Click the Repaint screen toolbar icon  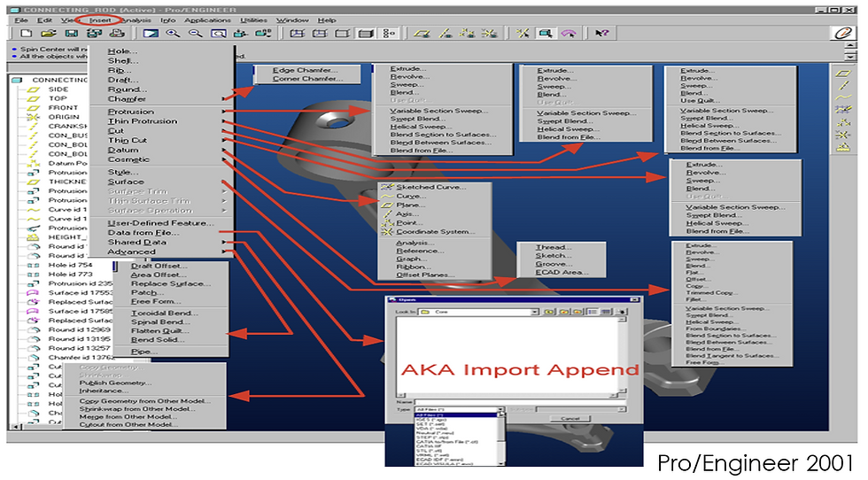(150, 34)
